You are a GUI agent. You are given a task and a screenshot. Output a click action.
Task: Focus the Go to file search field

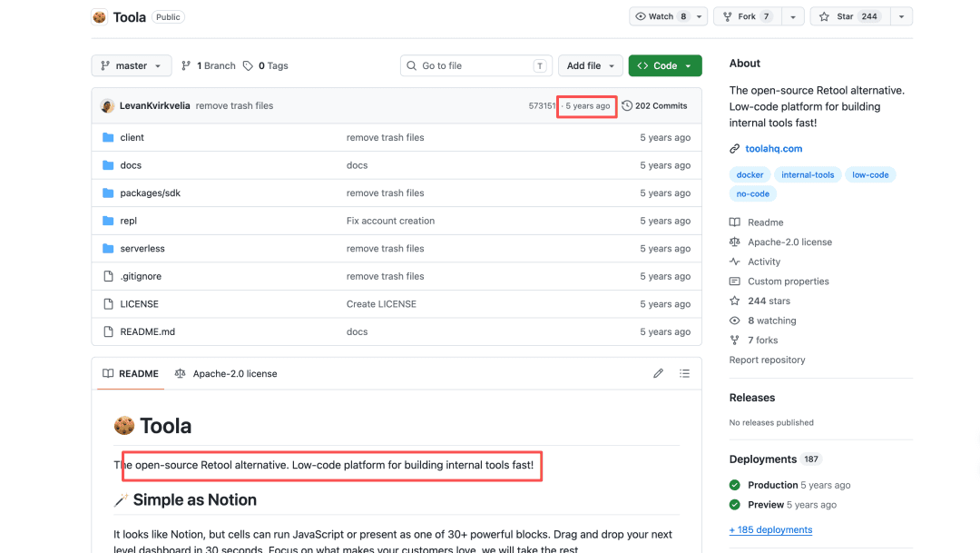point(475,65)
